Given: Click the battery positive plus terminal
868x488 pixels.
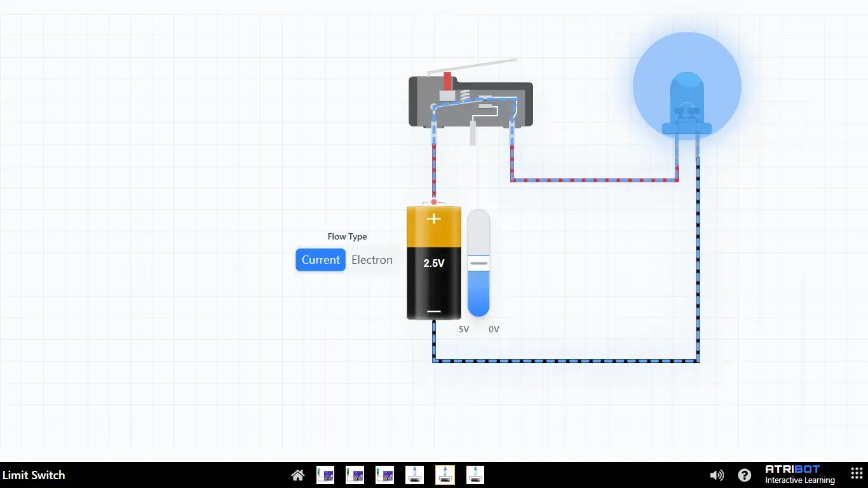Looking at the screenshot, I should point(434,219).
